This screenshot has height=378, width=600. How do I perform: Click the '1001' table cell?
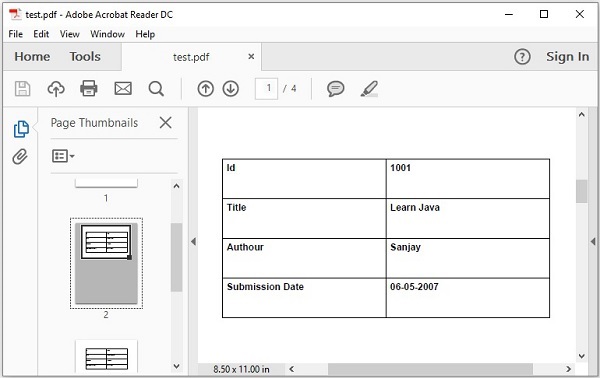pyautogui.click(x=468, y=179)
